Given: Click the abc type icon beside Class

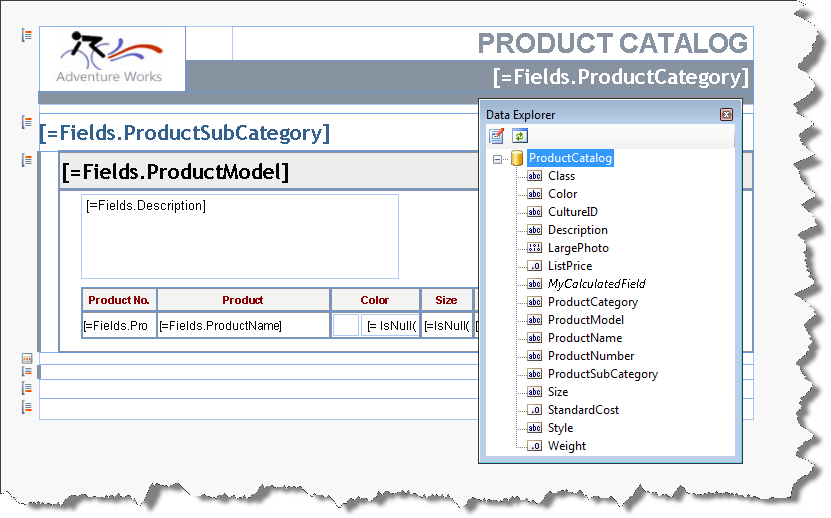Looking at the screenshot, I should (x=534, y=175).
